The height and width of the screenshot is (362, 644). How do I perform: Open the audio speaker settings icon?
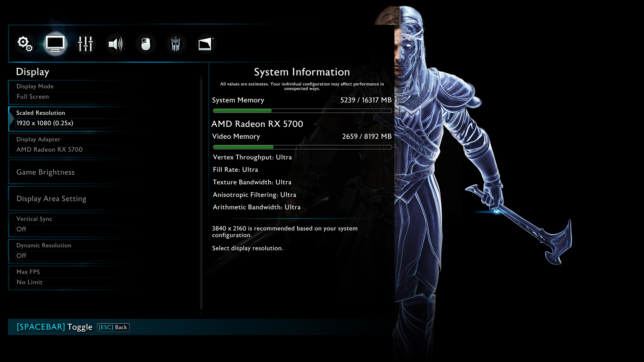(115, 44)
